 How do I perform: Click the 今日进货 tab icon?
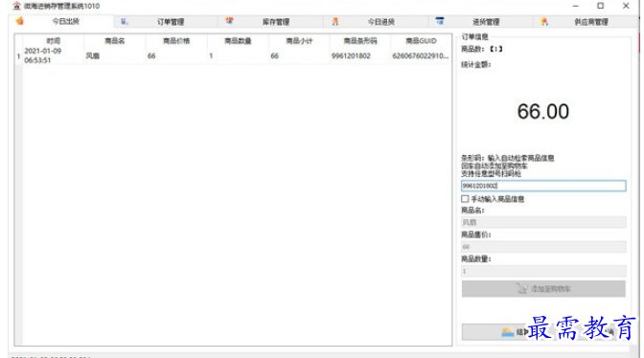(335, 21)
